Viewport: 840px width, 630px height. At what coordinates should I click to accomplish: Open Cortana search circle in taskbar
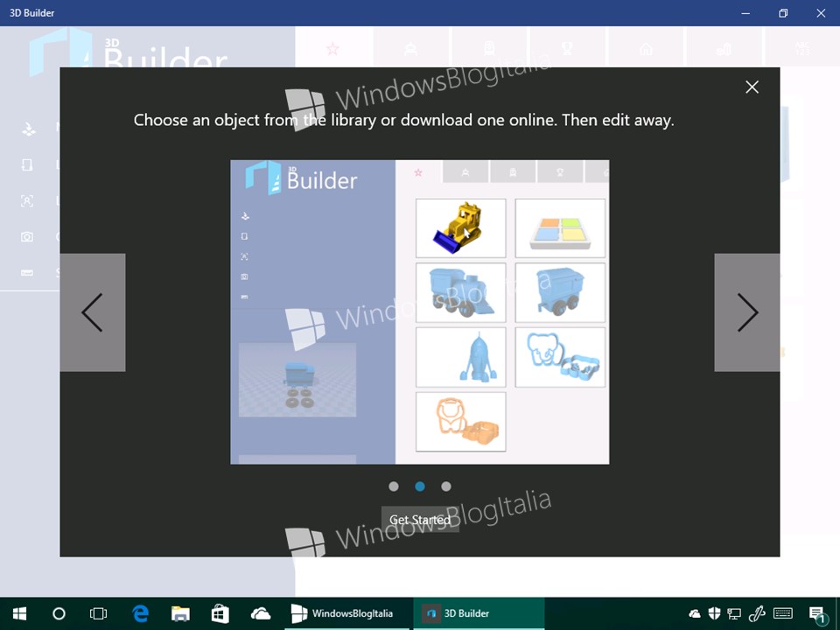pyautogui.click(x=59, y=613)
